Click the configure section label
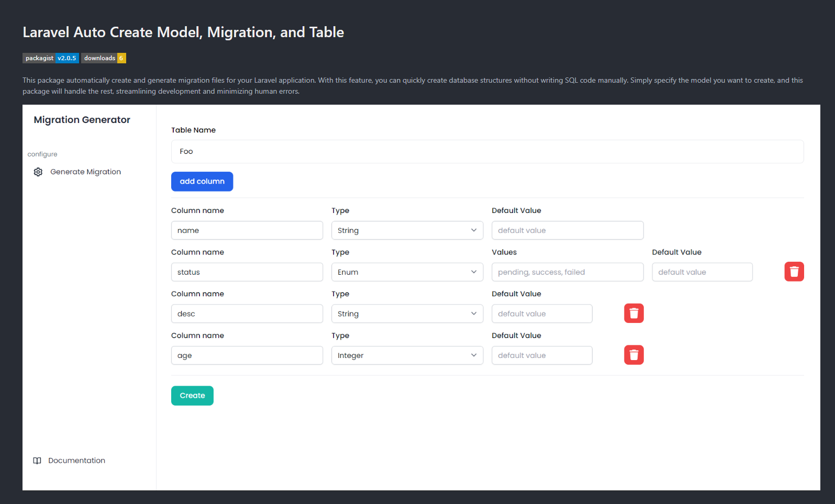This screenshot has width=835, height=504. (42, 154)
